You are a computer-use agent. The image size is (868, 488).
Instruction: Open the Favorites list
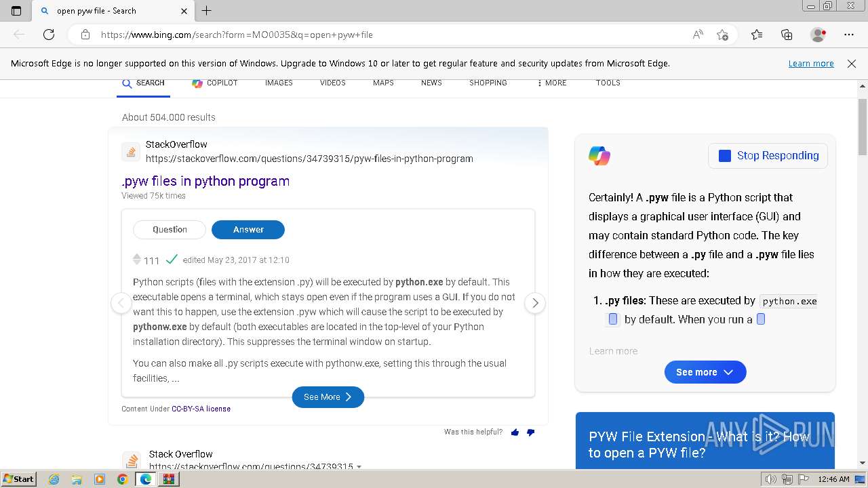pos(757,35)
